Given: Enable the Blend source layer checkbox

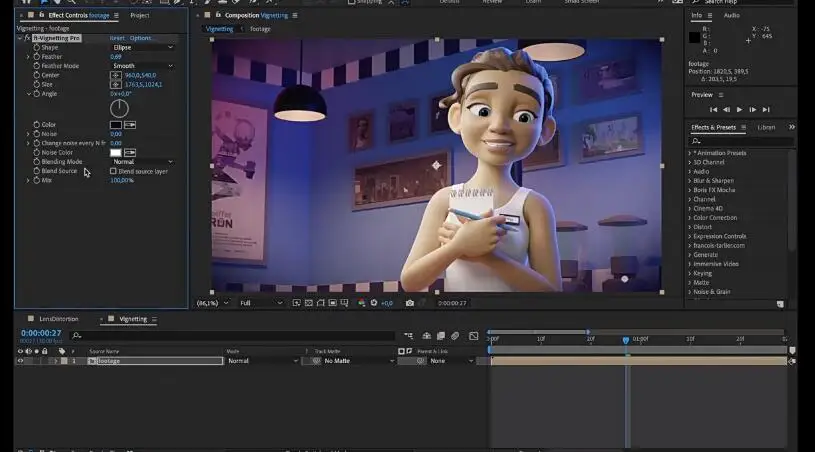Looking at the screenshot, I should [x=113, y=171].
